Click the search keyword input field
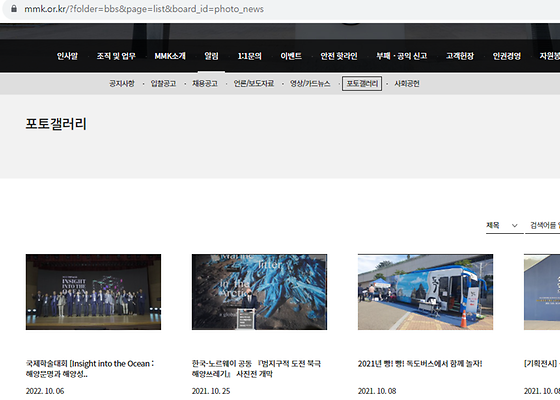 (x=542, y=225)
